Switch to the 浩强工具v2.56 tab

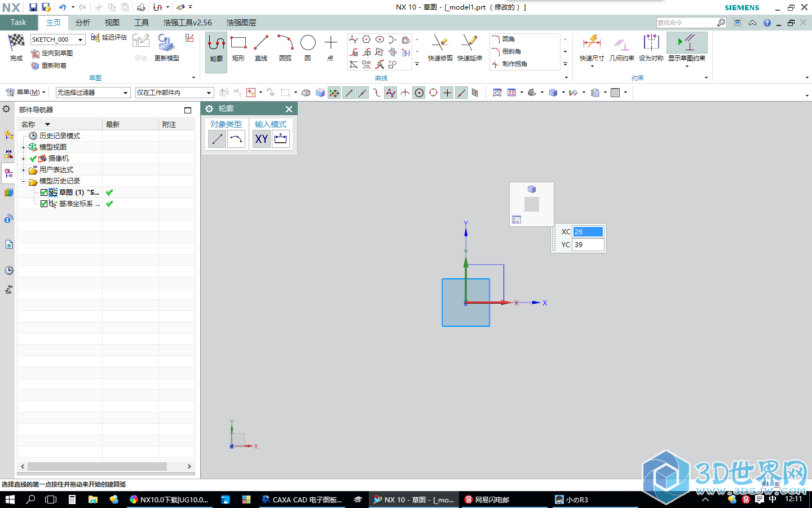188,23
